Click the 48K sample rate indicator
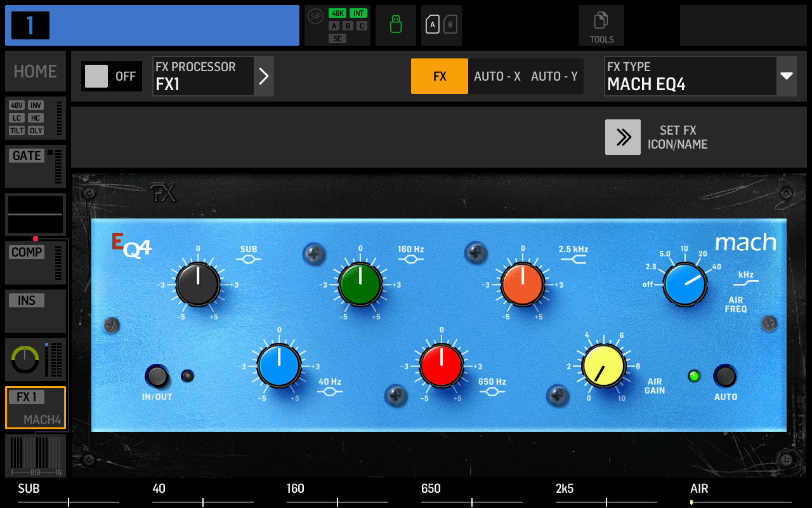812x508 pixels. (x=337, y=13)
